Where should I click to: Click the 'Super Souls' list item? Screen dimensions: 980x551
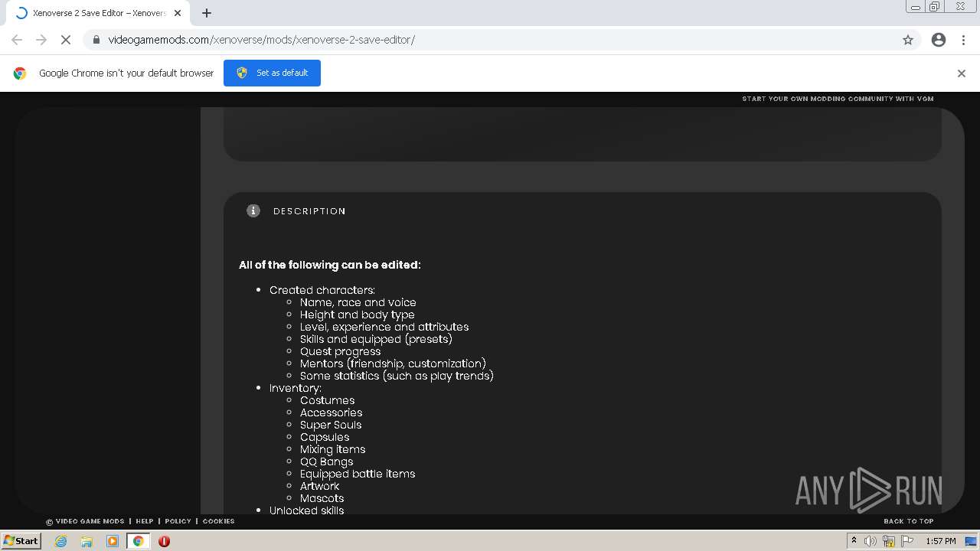[x=331, y=425]
